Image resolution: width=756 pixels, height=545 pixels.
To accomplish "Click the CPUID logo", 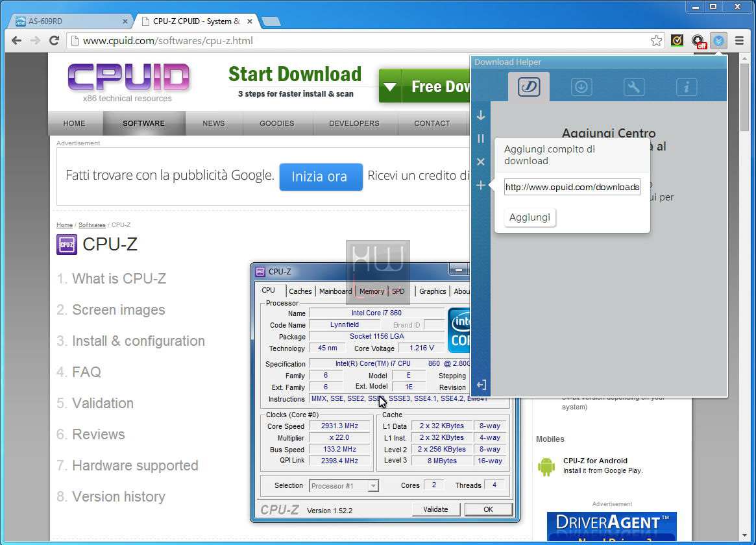I will (128, 77).
